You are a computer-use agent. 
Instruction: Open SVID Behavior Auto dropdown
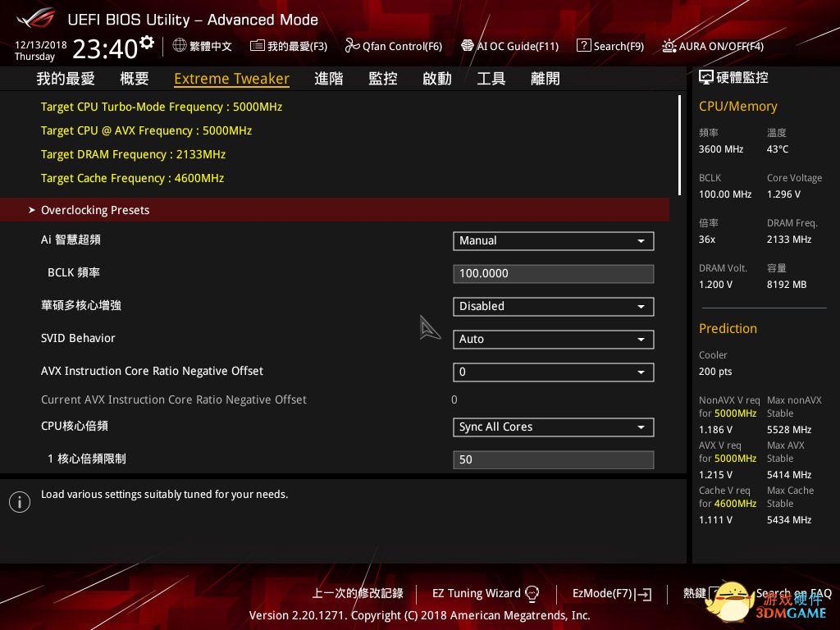pos(553,339)
